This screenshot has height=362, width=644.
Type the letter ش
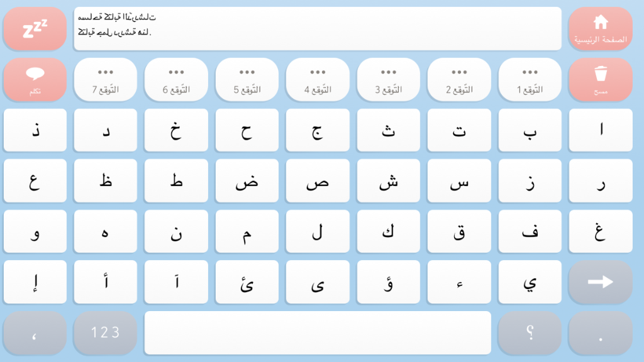point(389,181)
